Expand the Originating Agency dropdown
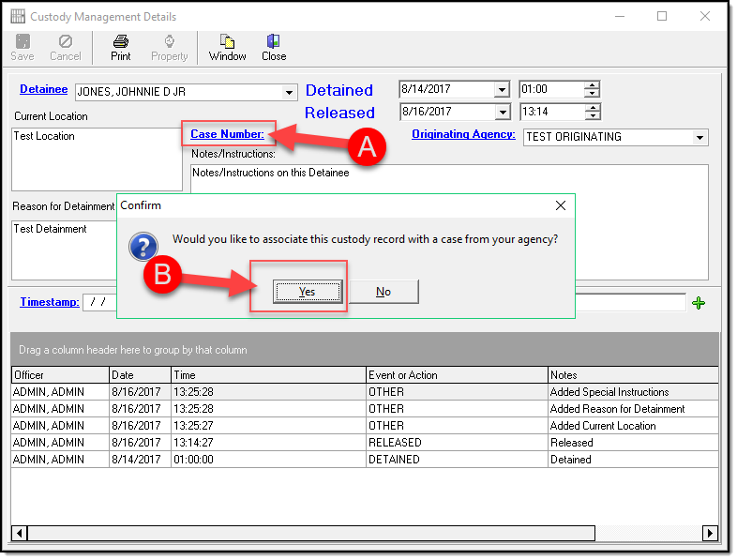737x560 pixels. pos(699,137)
